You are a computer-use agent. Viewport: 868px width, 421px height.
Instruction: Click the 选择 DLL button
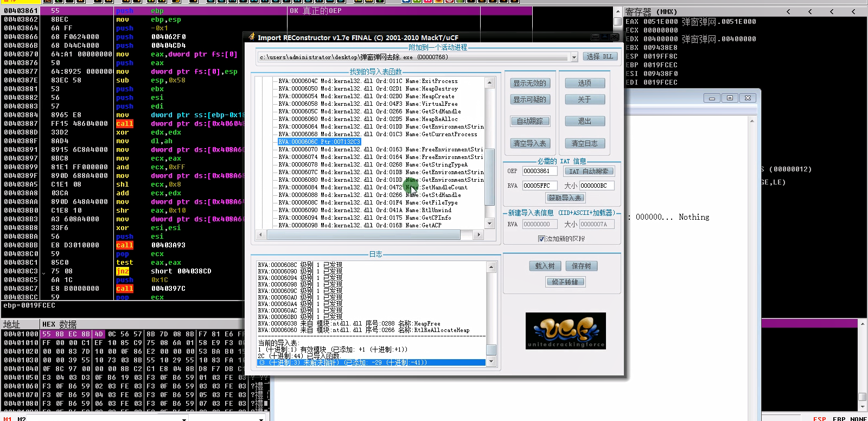(x=600, y=56)
